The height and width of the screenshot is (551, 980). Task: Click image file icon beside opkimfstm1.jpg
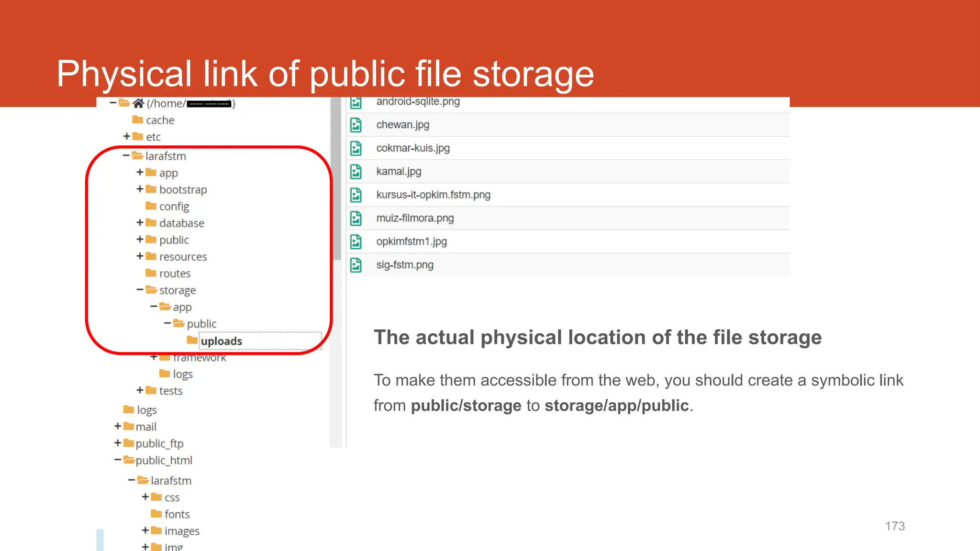tap(356, 242)
